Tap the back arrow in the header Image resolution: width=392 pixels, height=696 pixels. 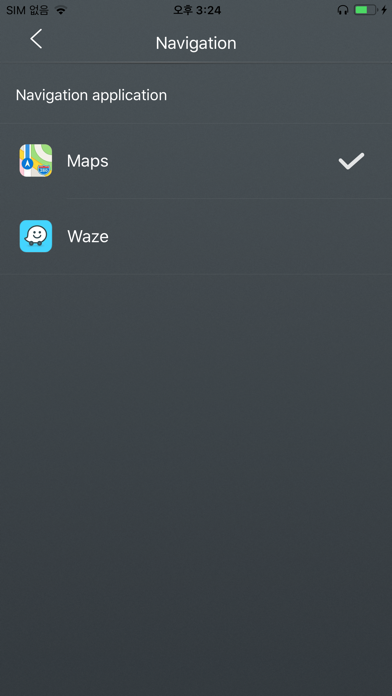(x=36, y=39)
